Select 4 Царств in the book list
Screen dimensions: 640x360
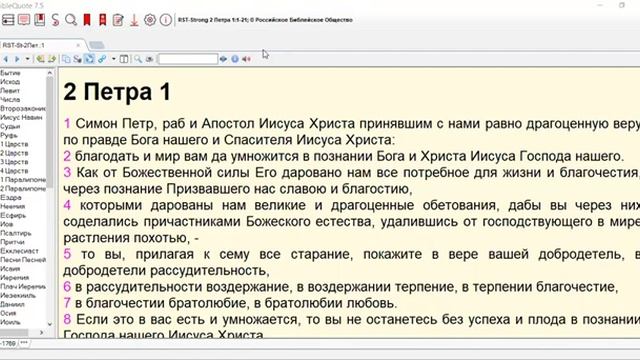(14, 171)
